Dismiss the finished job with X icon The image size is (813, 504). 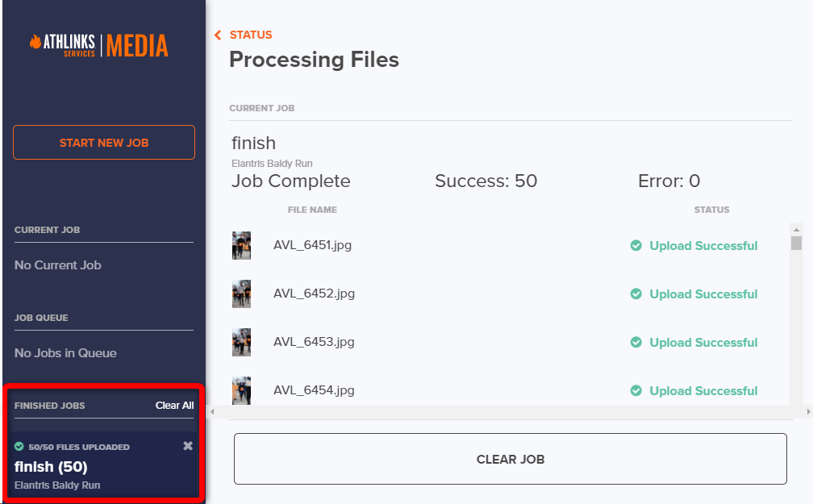(188, 446)
